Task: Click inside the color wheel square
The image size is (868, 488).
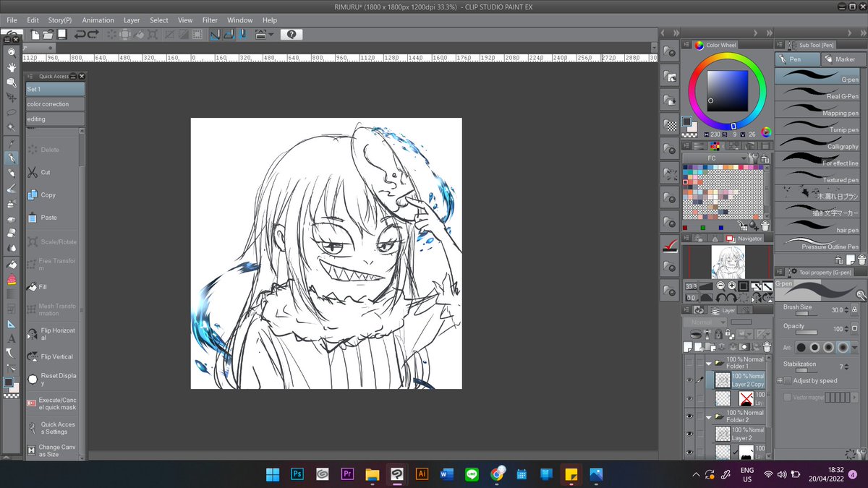Action: pyautogui.click(x=728, y=90)
